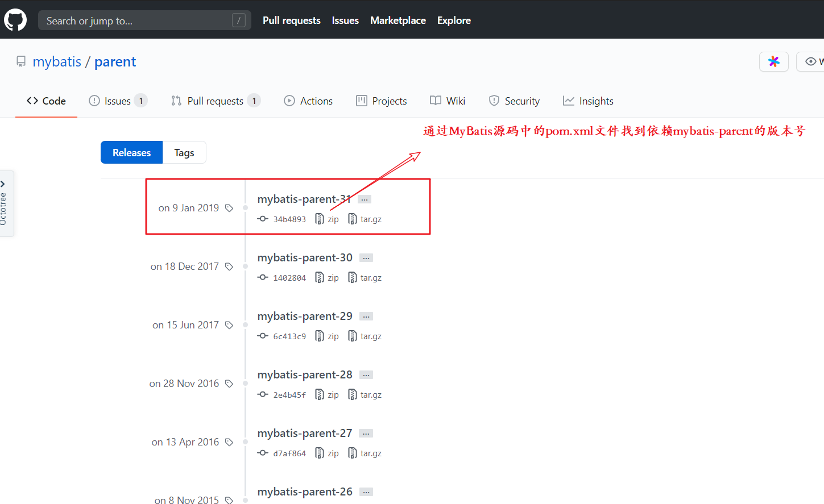Open Issues in top navigation bar
824x504 pixels.
pos(345,20)
